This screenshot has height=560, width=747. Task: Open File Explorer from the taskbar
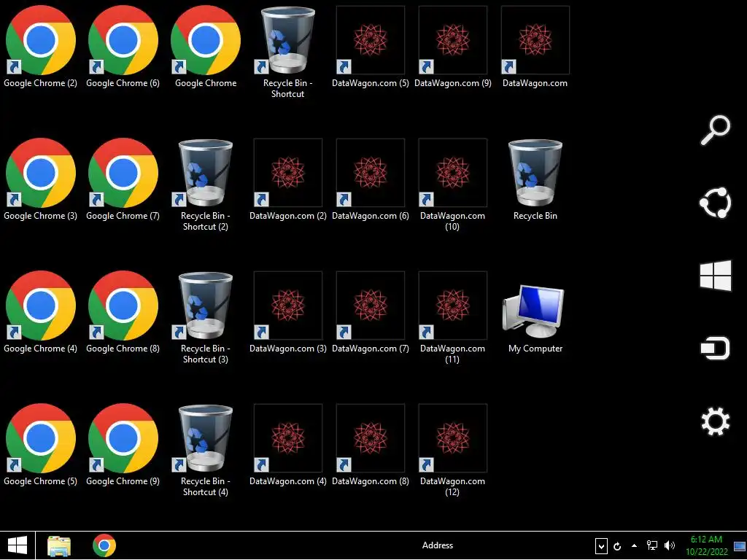59,545
